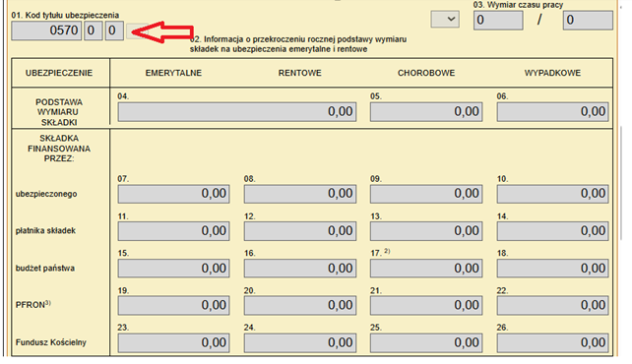Select field 11 płatnika składek emerytalne

point(173,231)
